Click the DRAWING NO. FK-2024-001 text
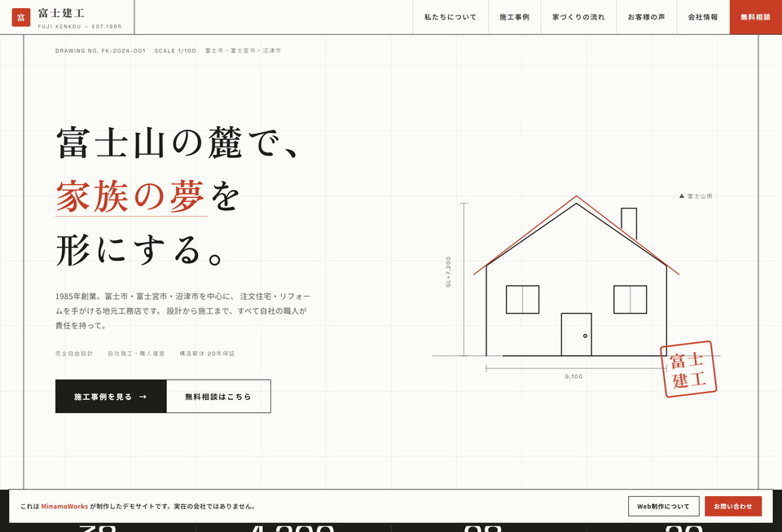Viewport: 782px width, 532px height. (100, 51)
